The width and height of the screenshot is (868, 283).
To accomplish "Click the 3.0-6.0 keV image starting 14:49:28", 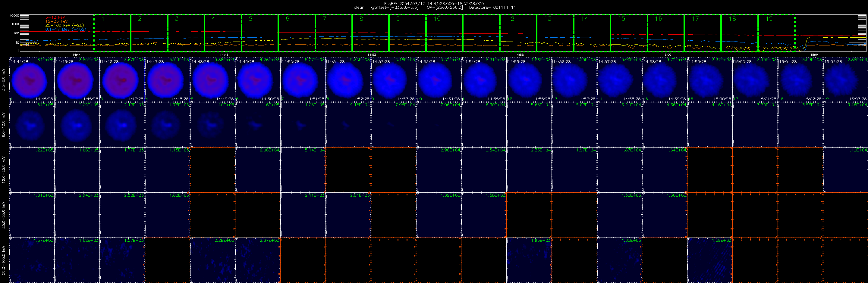I will (258, 79).
